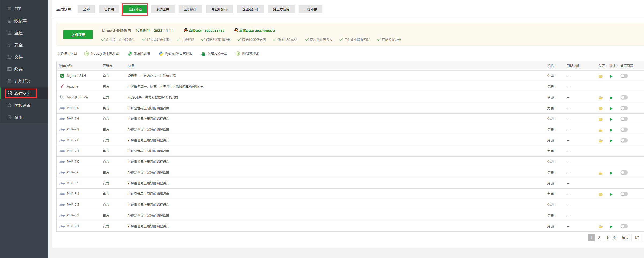Click the PHP-7.3 play status icon
The height and width of the screenshot is (258, 644).
coord(611,130)
